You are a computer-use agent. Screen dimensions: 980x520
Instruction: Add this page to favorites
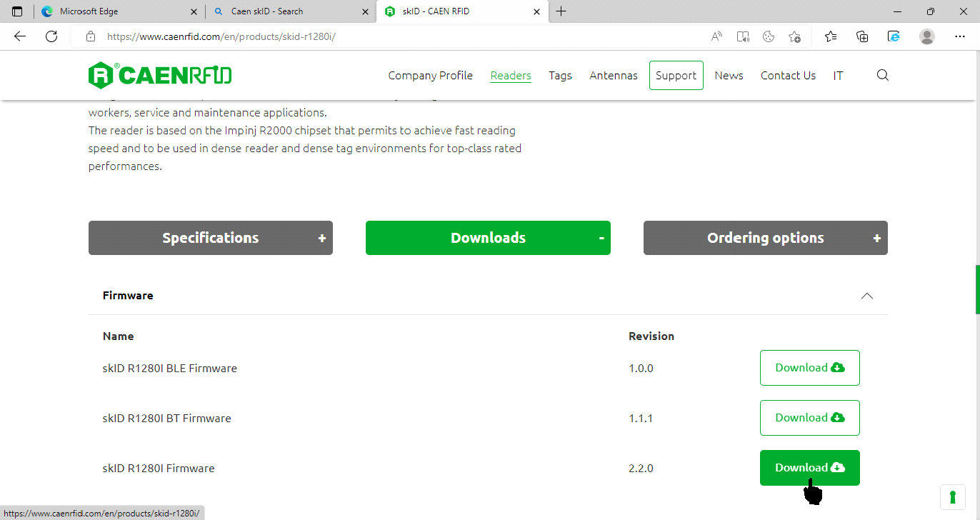coord(794,36)
